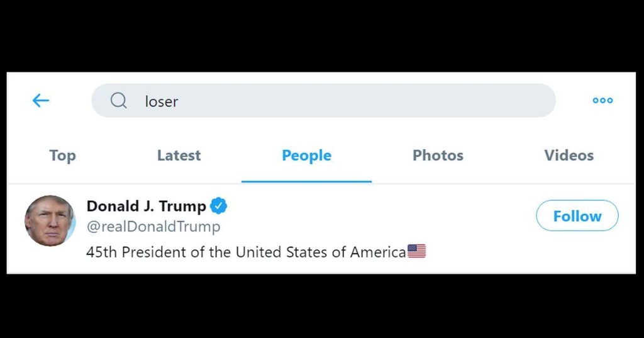The width and height of the screenshot is (644, 338).
Task: Click the blue verified badge
Action: click(x=218, y=206)
